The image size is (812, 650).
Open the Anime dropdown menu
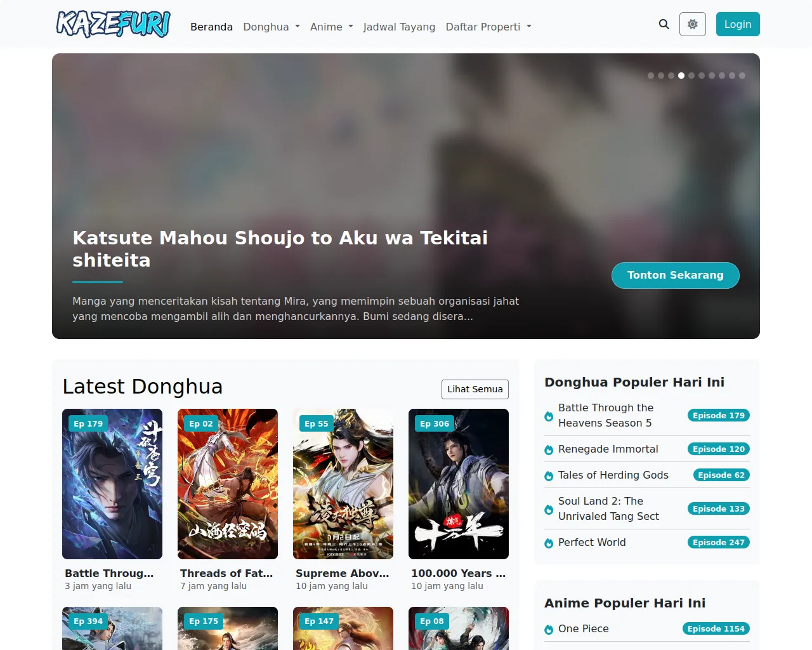click(331, 27)
